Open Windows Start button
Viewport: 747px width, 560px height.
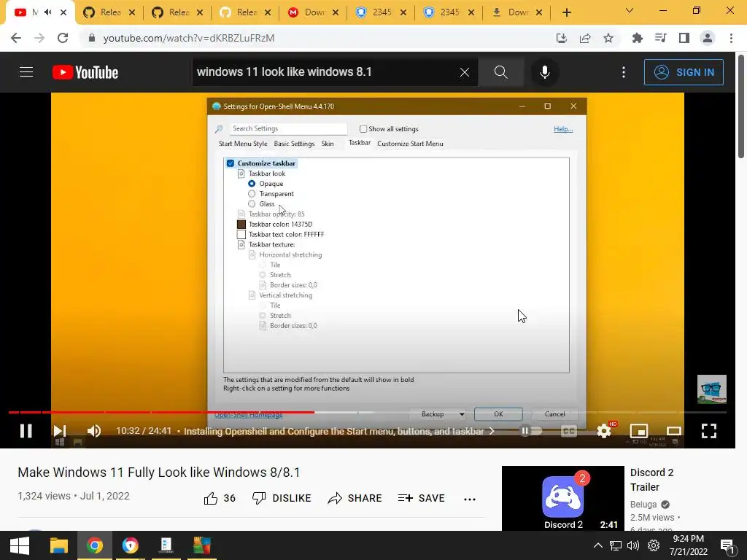coord(20,545)
